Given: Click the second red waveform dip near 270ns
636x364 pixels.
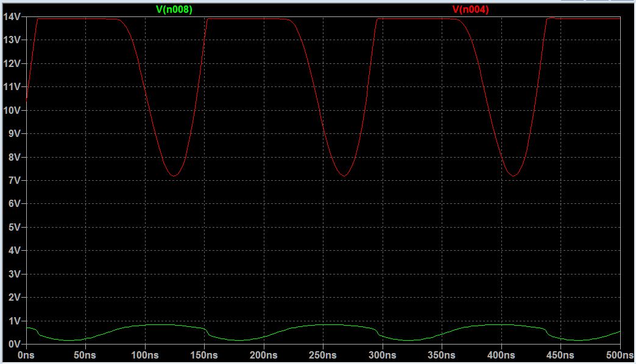Looking at the screenshot, I should point(345,176).
